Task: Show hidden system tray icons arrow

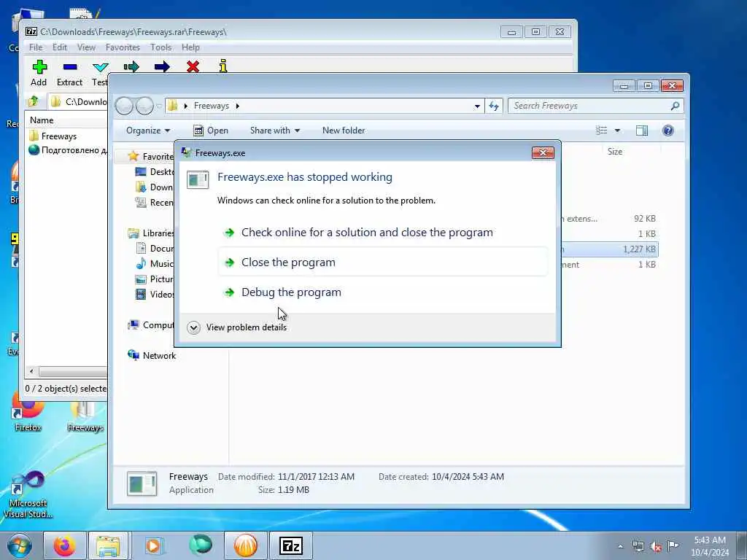Action: pyautogui.click(x=620, y=546)
